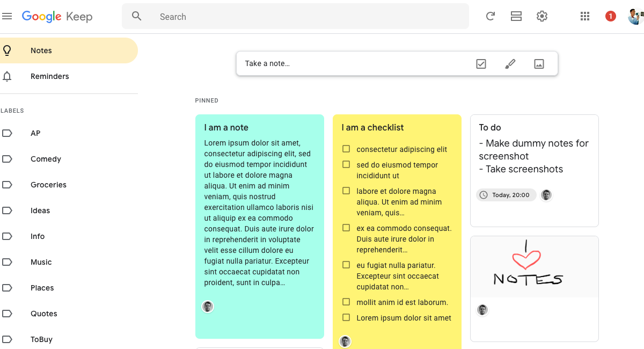
Task: Open the Groceries label
Action: [48, 185]
